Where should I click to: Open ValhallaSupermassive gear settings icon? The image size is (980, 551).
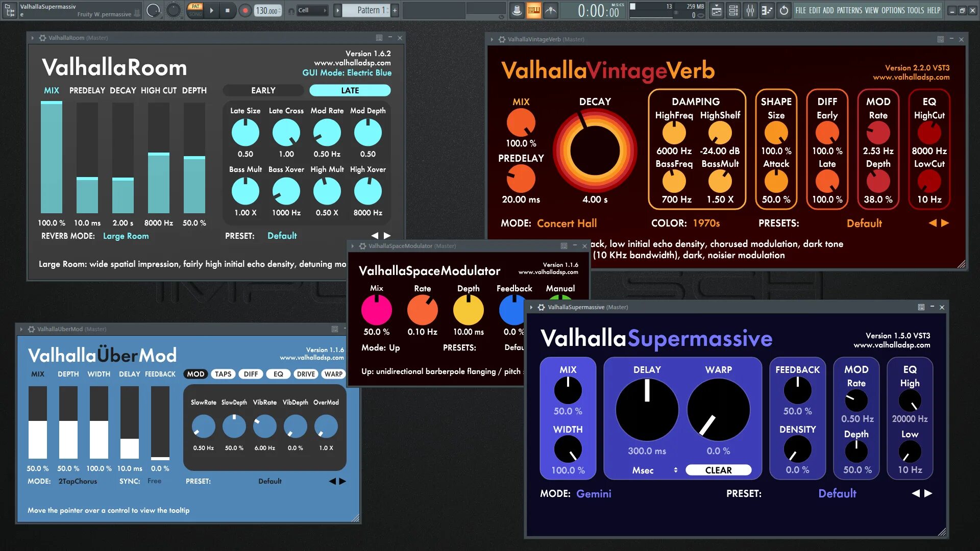coord(542,307)
